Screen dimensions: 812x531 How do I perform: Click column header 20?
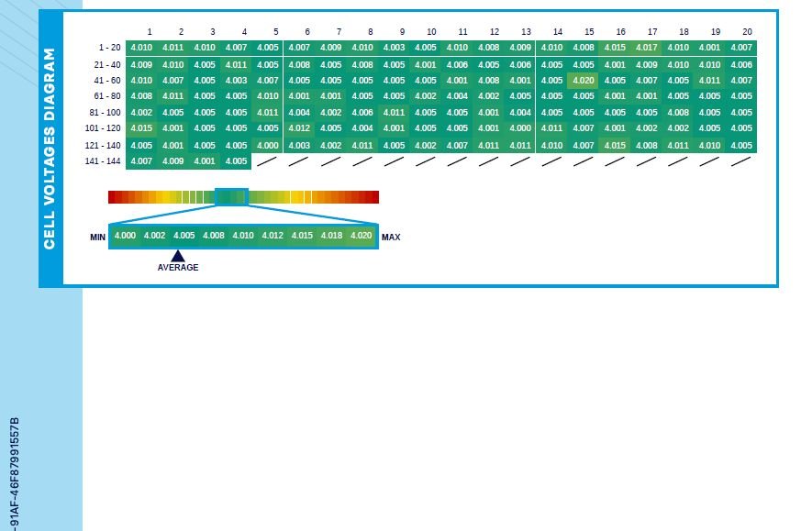[747, 32]
